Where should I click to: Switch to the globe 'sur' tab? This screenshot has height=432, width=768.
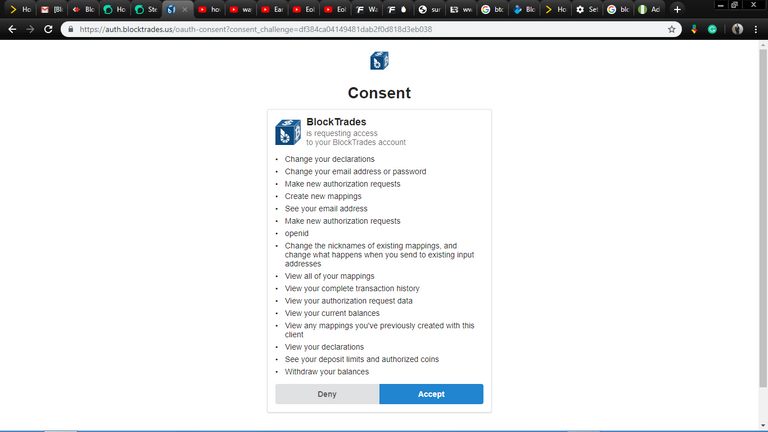pyautogui.click(x=429, y=9)
